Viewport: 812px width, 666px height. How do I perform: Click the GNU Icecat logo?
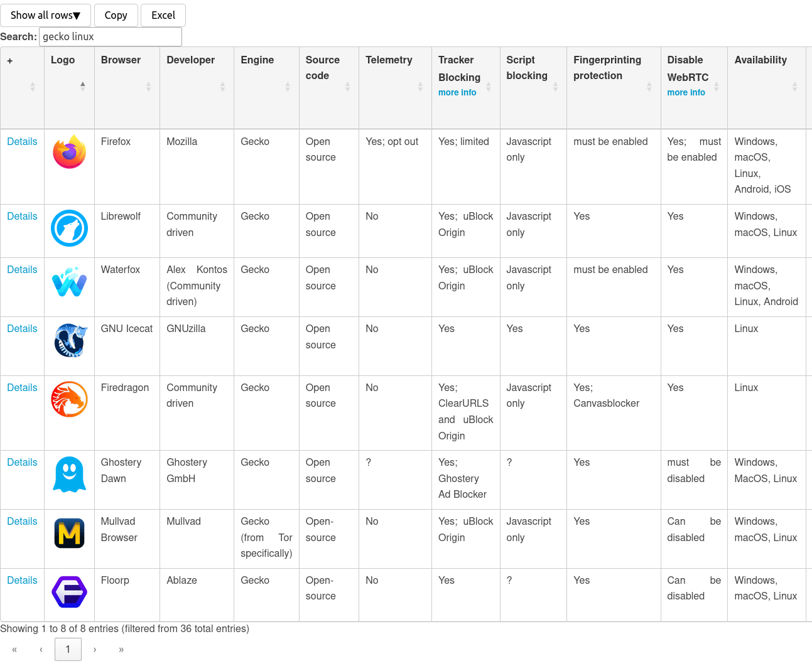(x=69, y=341)
